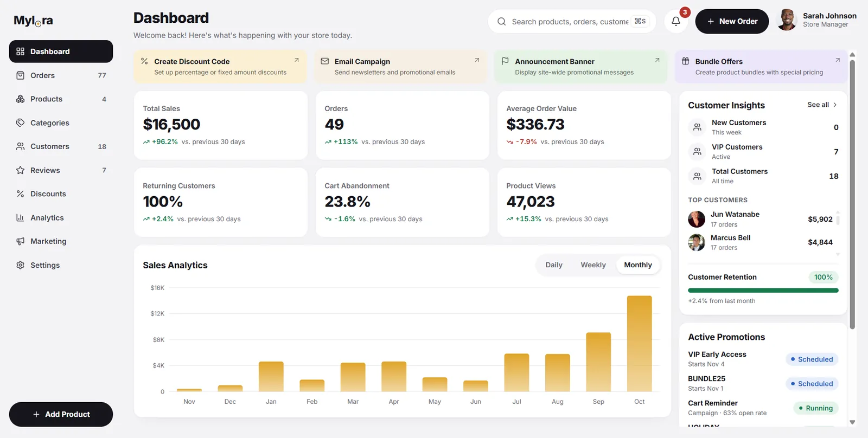Click the Cart Reminder Running badge

tap(816, 408)
